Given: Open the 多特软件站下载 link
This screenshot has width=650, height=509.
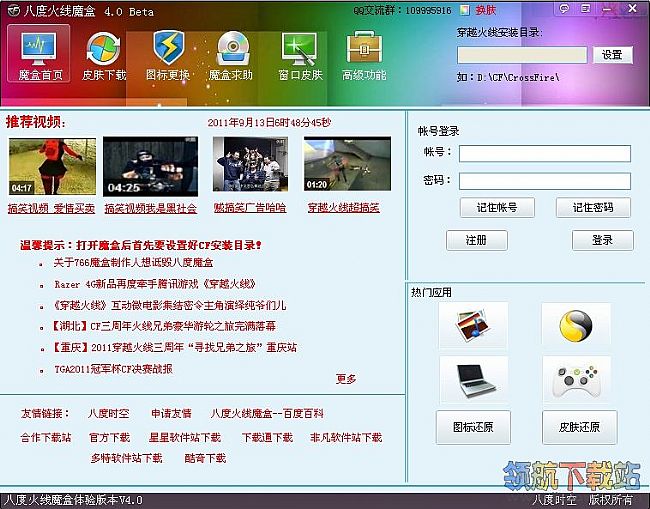Looking at the screenshot, I should click(126, 458).
